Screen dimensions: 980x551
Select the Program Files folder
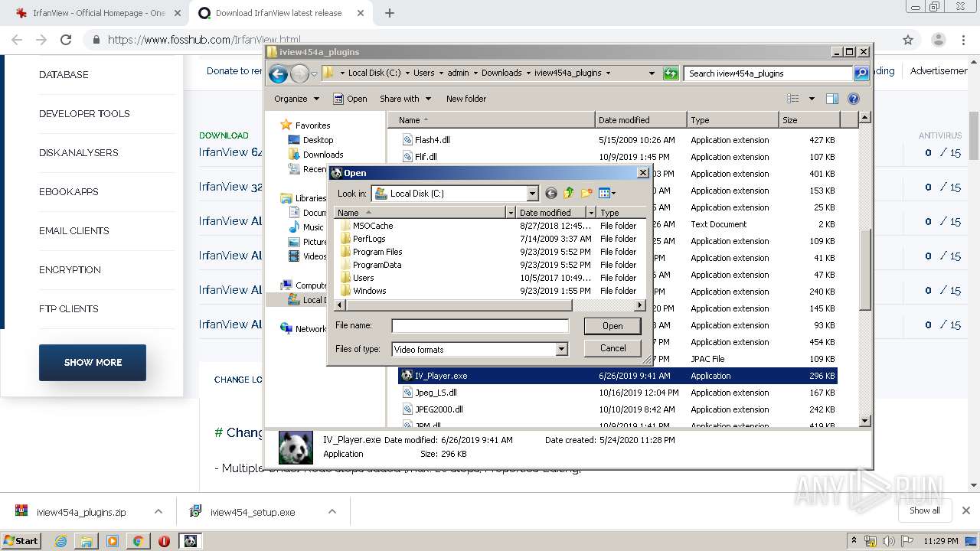(x=377, y=252)
